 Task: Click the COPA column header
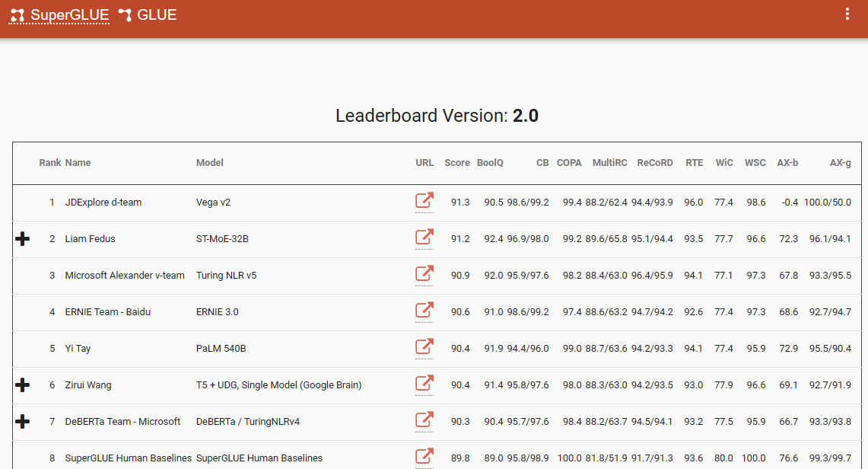coord(569,163)
